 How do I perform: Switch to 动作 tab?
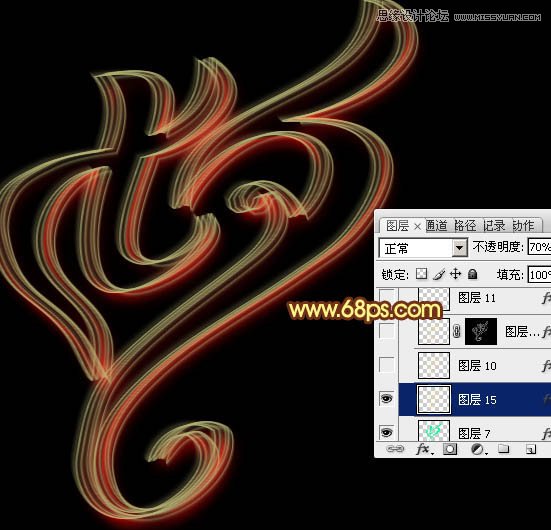[523, 225]
